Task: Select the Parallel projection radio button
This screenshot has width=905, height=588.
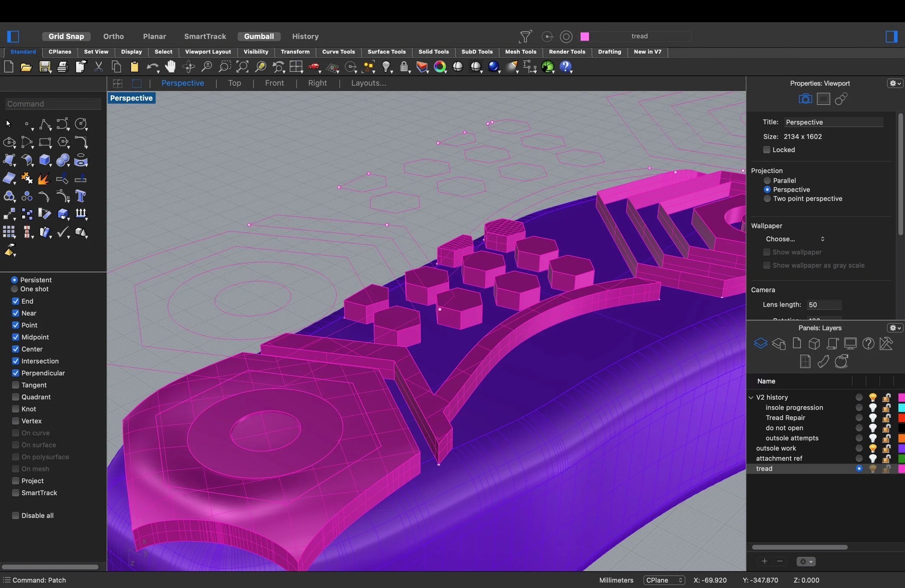Action: (x=767, y=180)
